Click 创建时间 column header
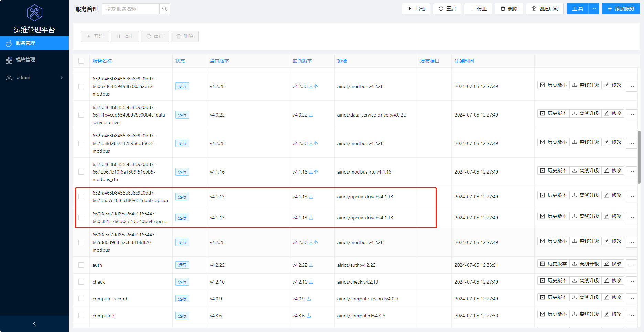 coord(464,61)
